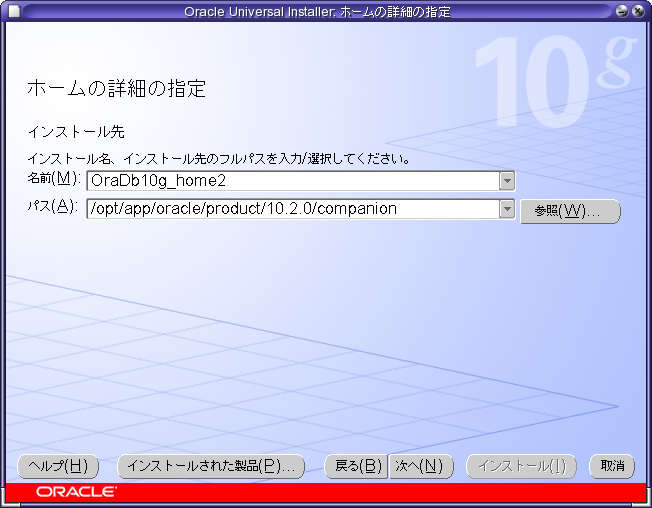This screenshot has width=652, height=508.
Task: Click the grayed-out インストール(I) button
Action: pos(521,466)
